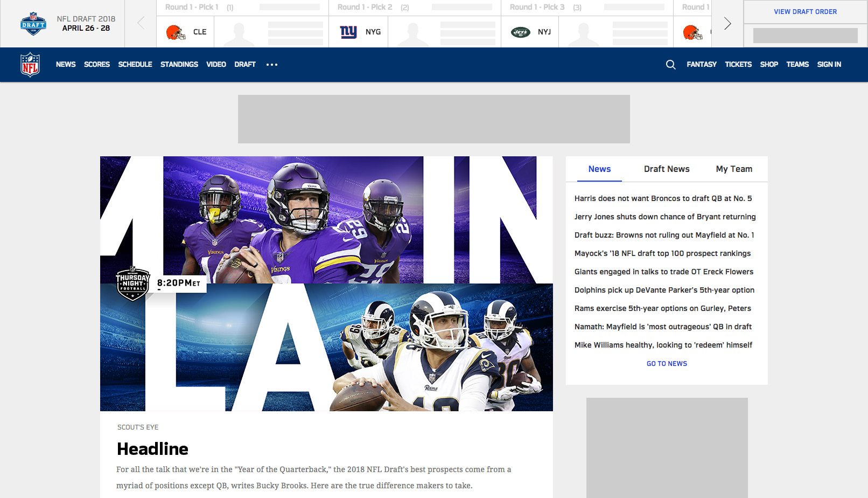Open Rams 5th-year options Gurley story

663,308
